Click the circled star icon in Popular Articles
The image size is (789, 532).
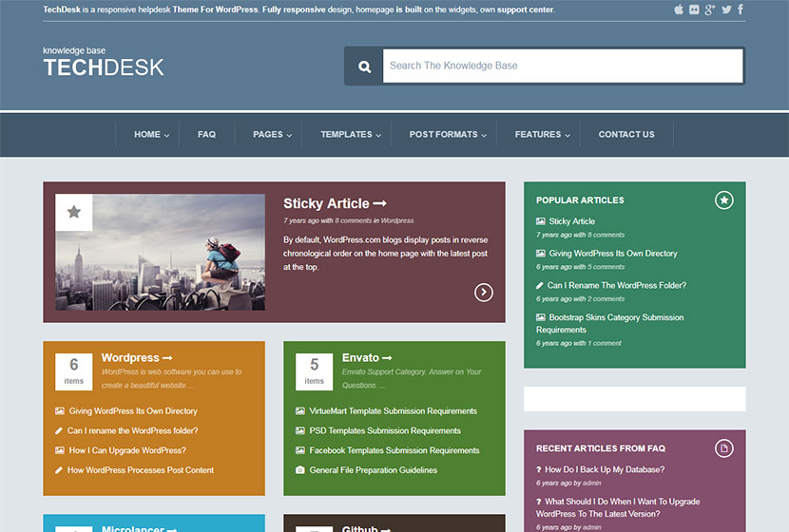click(x=724, y=200)
